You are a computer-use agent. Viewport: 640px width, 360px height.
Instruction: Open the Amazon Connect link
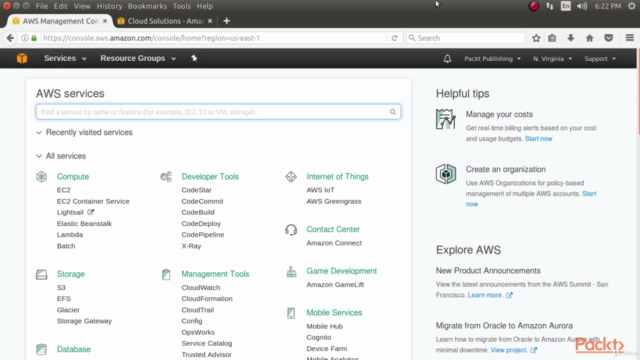point(334,243)
